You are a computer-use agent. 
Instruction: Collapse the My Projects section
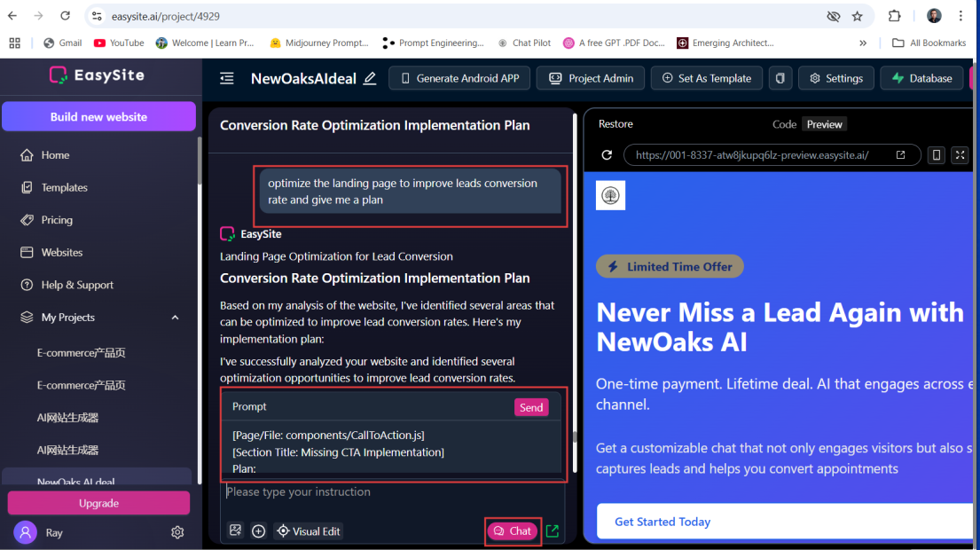175,318
